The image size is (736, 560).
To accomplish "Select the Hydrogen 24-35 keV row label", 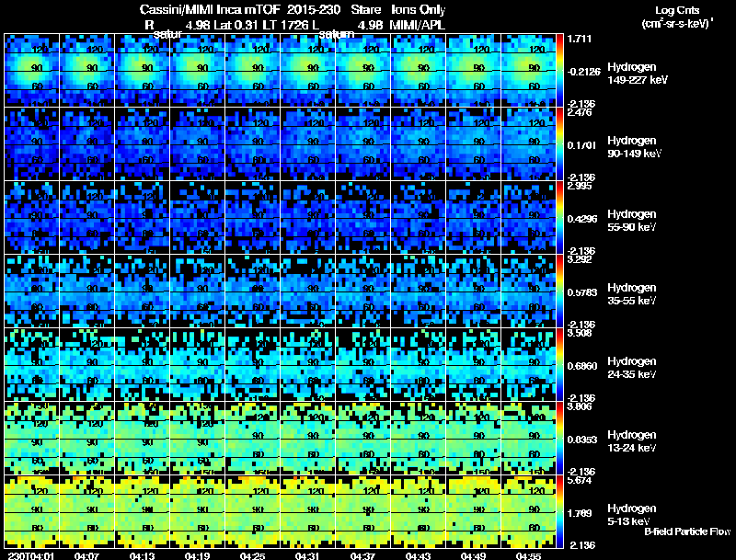I will tap(632, 368).
